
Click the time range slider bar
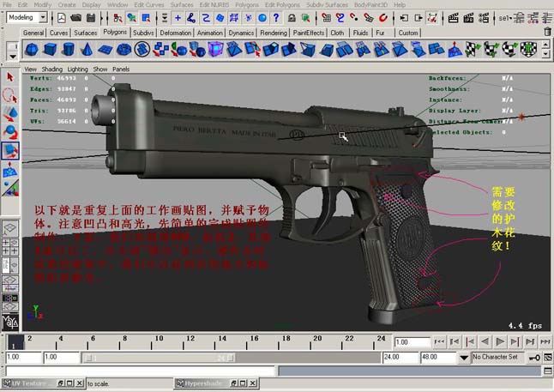coord(159,358)
